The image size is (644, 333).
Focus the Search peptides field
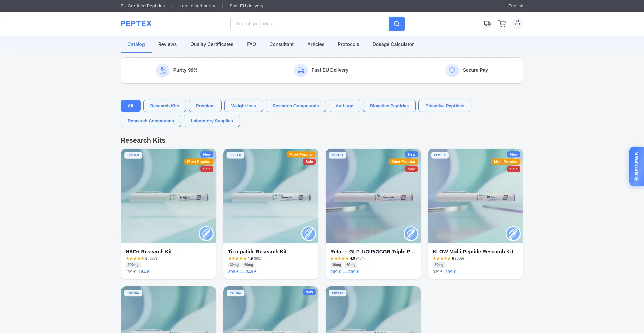pyautogui.click(x=310, y=24)
